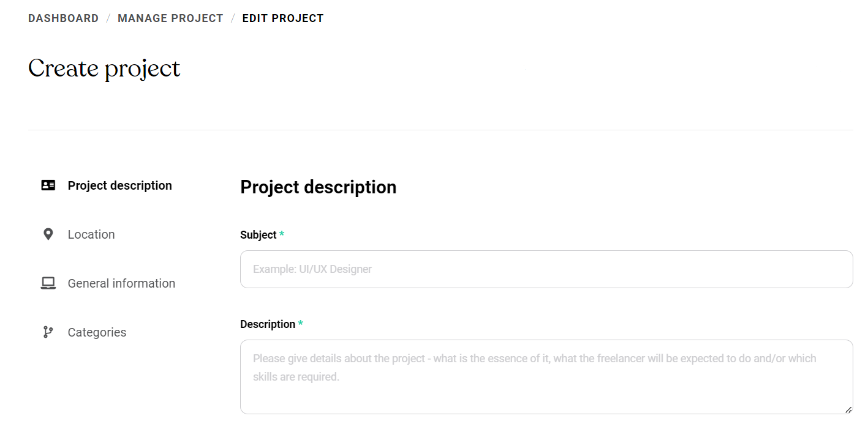This screenshot has height=432, width=868.
Task: Select Project description in the sidebar
Action: (x=119, y=185)
